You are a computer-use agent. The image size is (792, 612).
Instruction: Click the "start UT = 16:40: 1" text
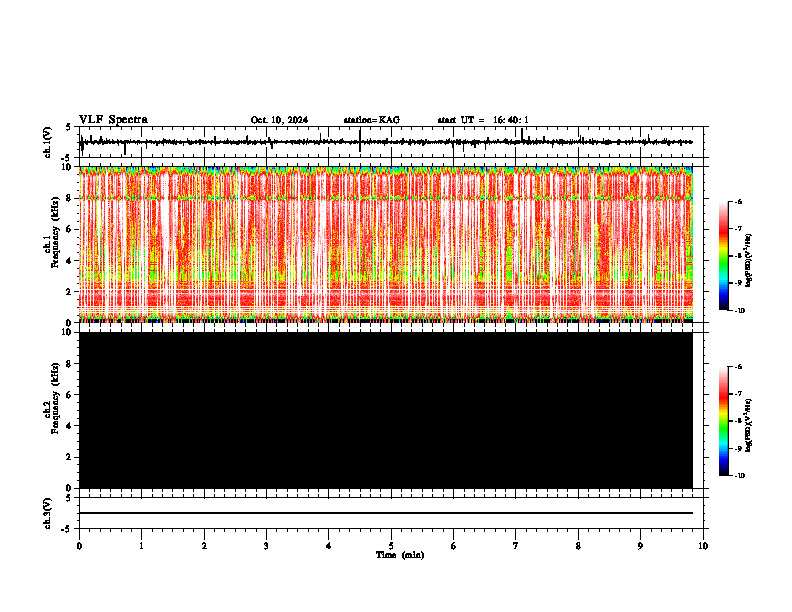click(483, 120)
